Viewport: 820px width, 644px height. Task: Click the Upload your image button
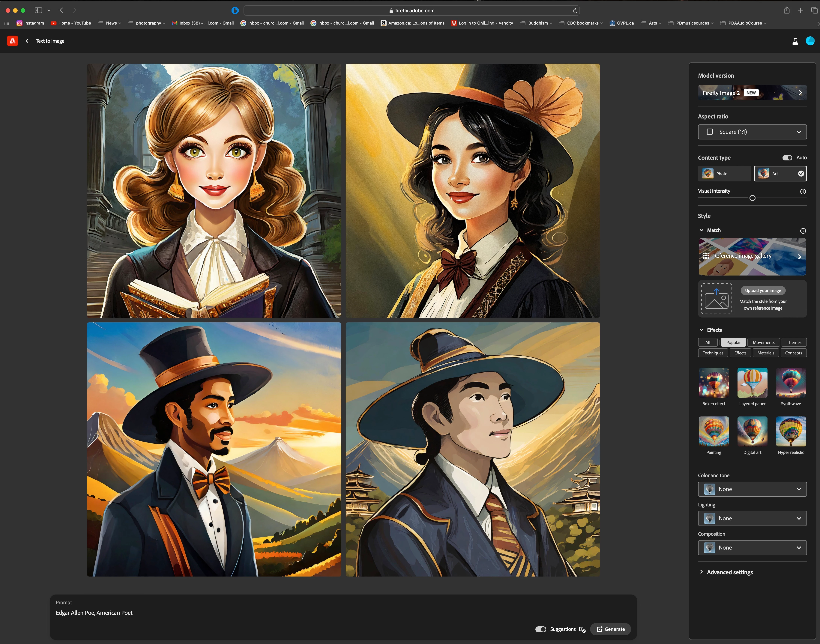763,291
